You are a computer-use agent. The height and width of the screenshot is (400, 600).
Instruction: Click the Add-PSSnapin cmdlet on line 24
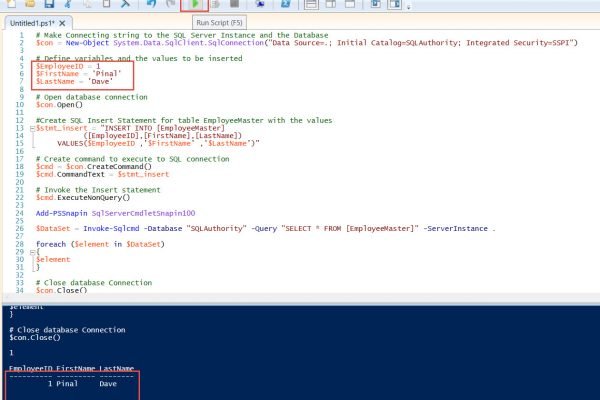pos(62,213)
